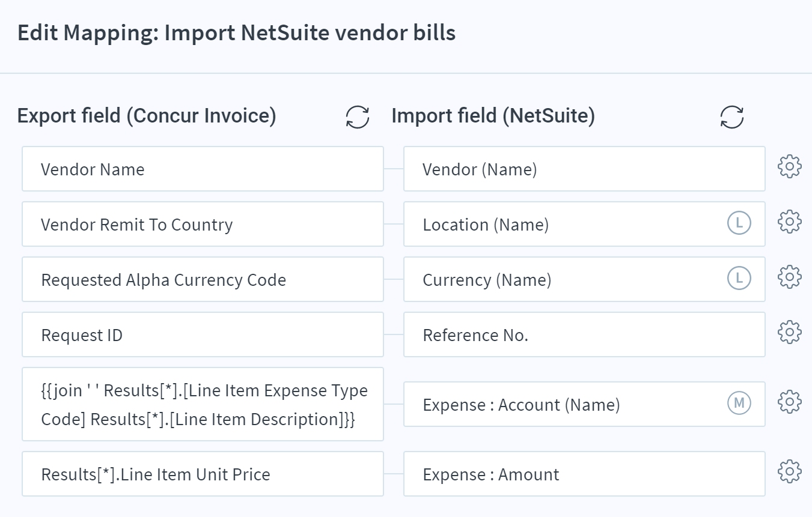Screen dimensions: 812x517
Task: Edit the Vendor Remit To Country export field
Action: pyautogui.click(x=203, y=224)
